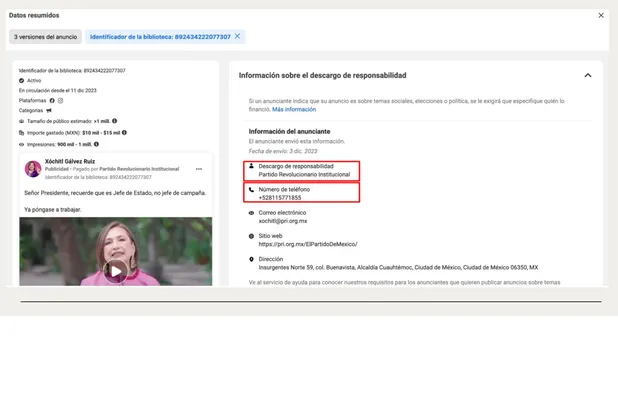Click the Fecha de envío: 3 dic. 2023 text
The width and height of the screenshot is (618, 394).
click(x=283, y=151)
